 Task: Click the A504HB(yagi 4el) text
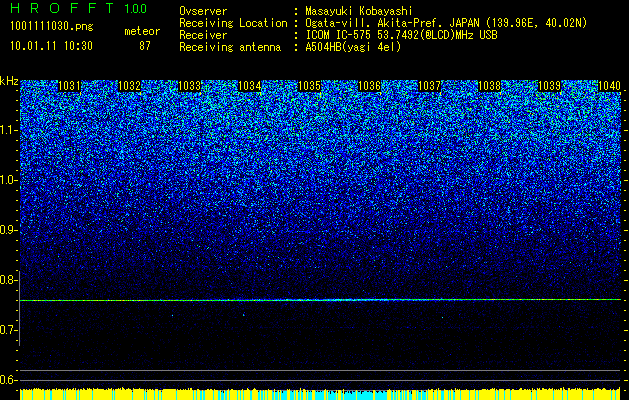click(x=353, y=47)
